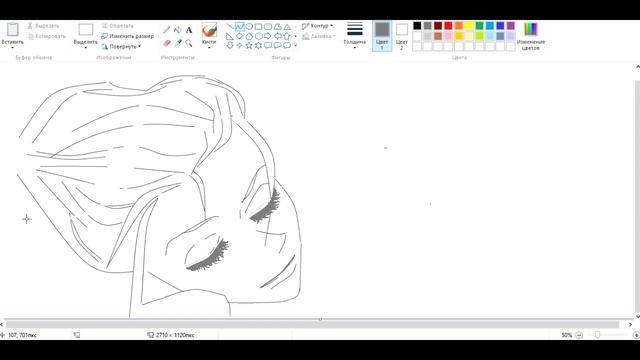Click the zoom out minus button
Image resolution: width=640 pixels, height=360 pixels.
[x=579, y=335]
